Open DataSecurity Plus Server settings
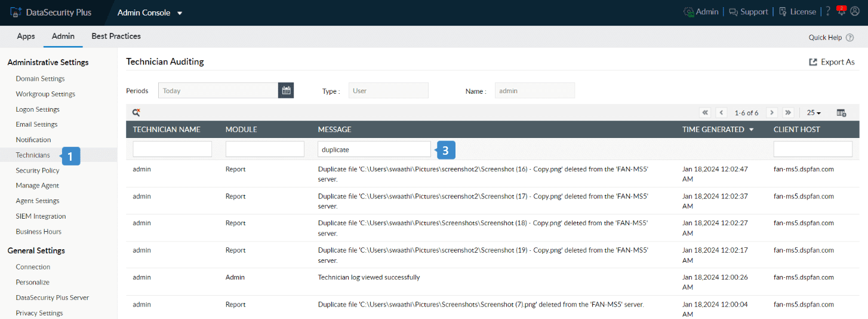 tap(52, 297)
